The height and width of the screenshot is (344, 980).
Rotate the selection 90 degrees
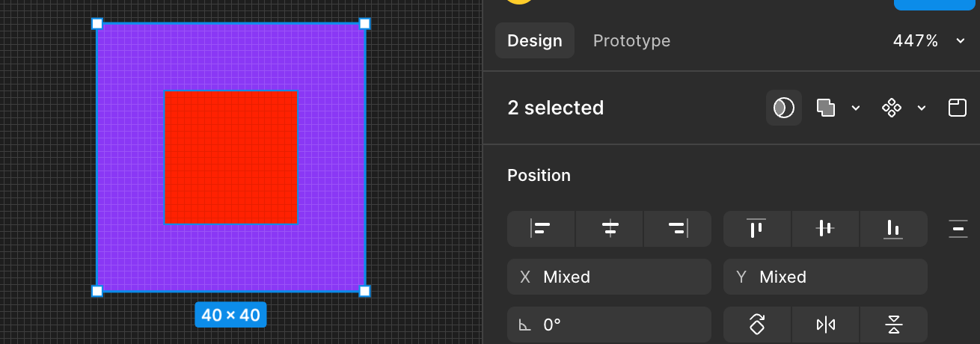tap(757, 325)
